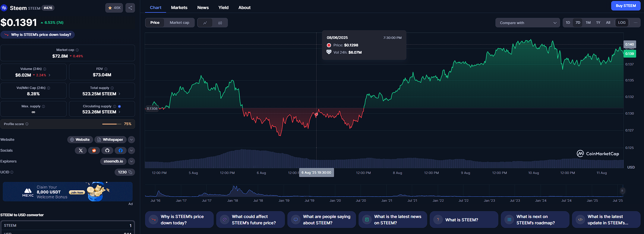Screen dimensions: 644x234
Task: Ask 'What is STEEM?' suggestion card
Action: [x=464, y=220]
